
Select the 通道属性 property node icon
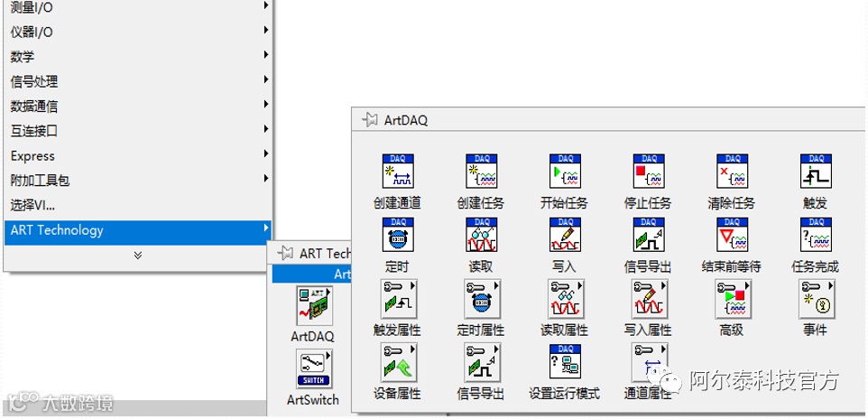(x=650, y=362)
